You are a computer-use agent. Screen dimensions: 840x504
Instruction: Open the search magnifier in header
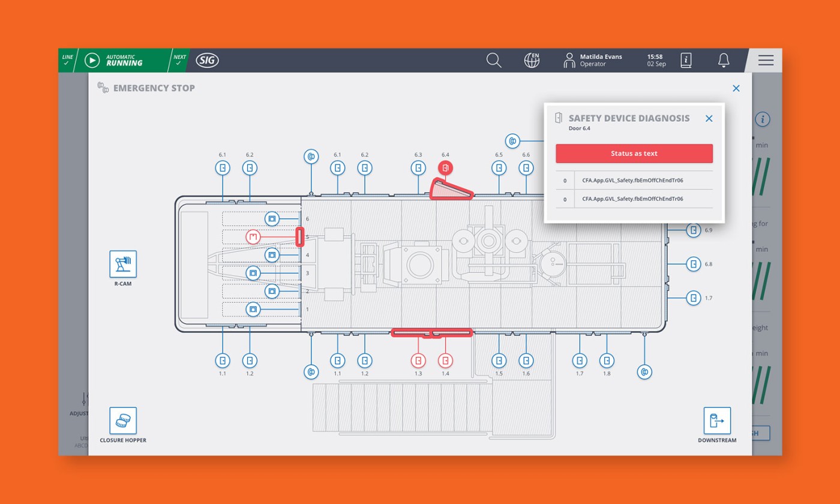(x=493, y=60)
